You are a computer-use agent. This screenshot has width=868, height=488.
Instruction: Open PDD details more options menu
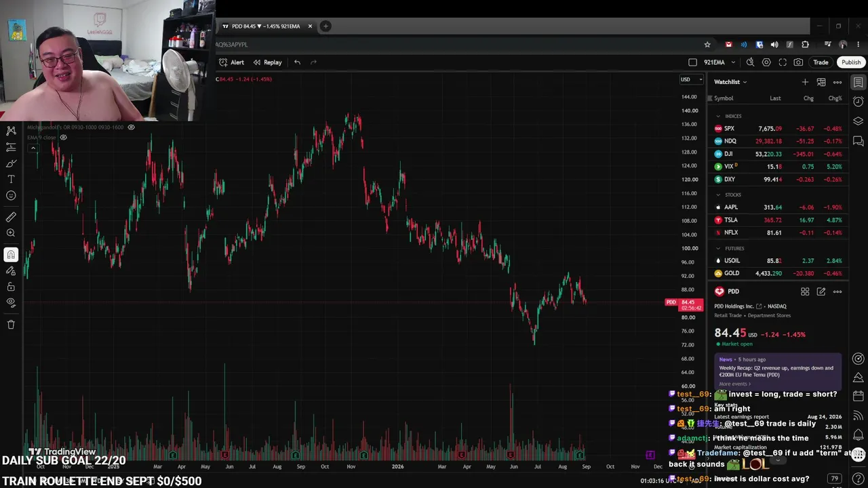coord(837,291)
